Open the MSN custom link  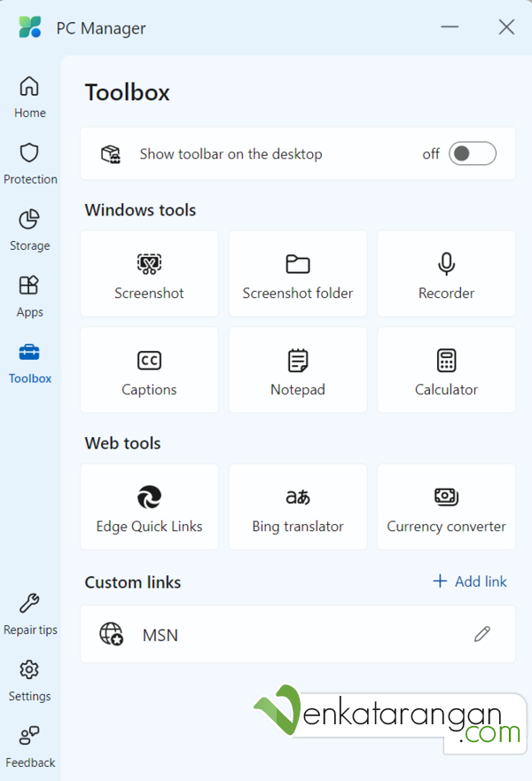pyautogui.click(x=298, y=634)
